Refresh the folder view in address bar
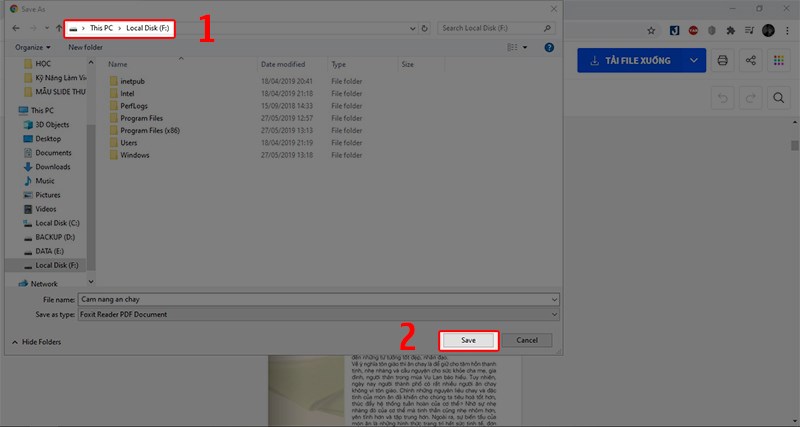This screenshot has height=427, width=800. [x=427, y=28]
